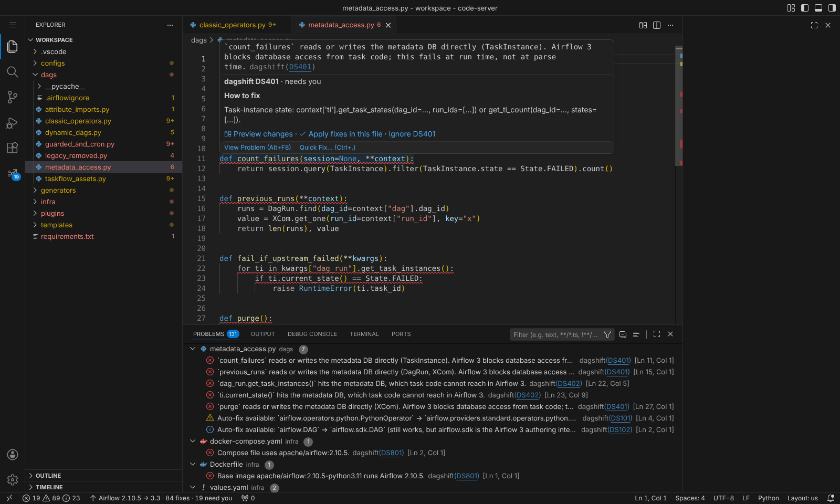The height and width of the screenshot is (504, 840).
Task: Open the dagshift view with badge 19
Action: pyautogui.click(x=13, y=174)
